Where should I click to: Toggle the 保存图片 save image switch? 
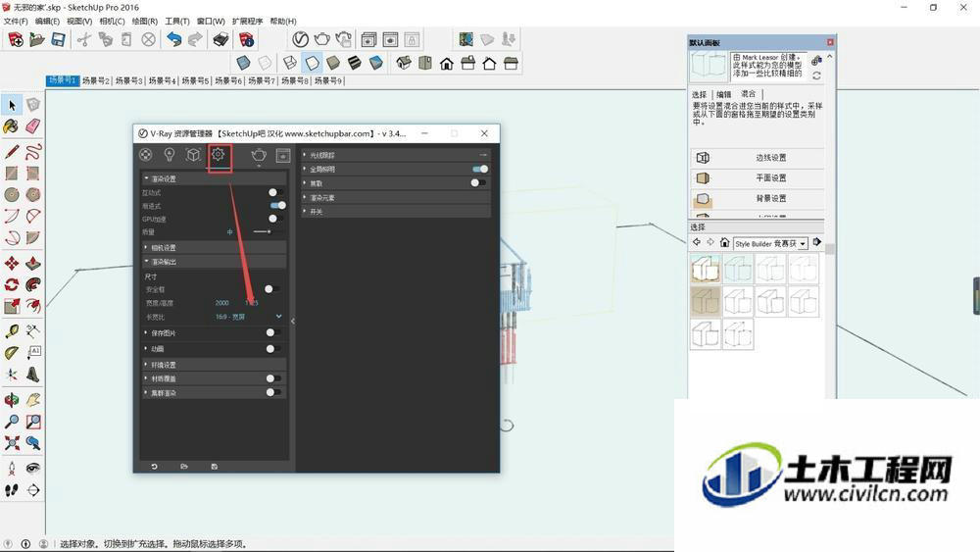(273, 332)
